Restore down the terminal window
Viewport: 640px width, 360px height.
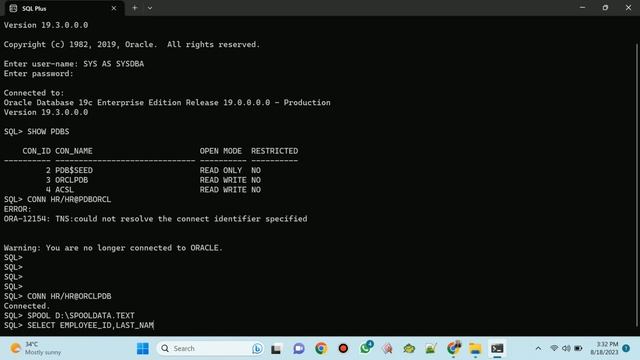(605, 8)
